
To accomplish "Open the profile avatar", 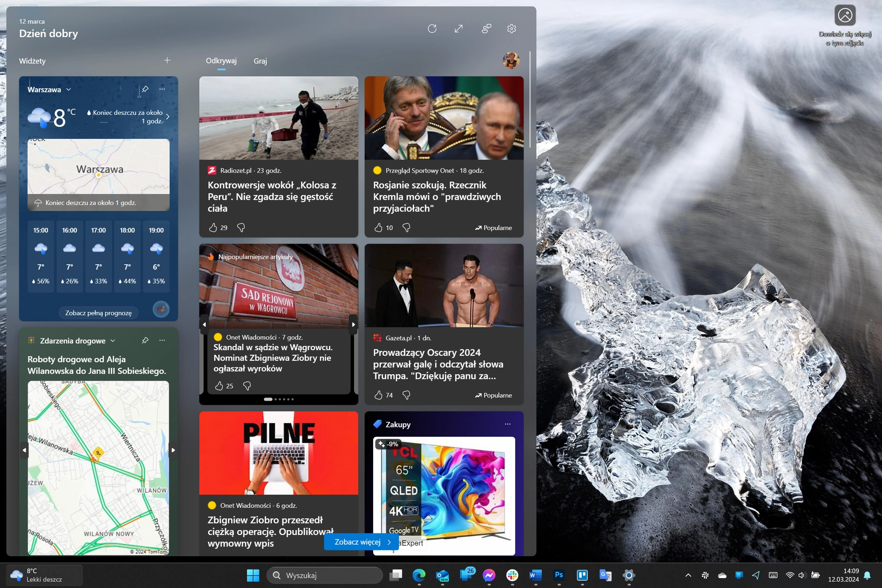I will (x=511, y=60).
